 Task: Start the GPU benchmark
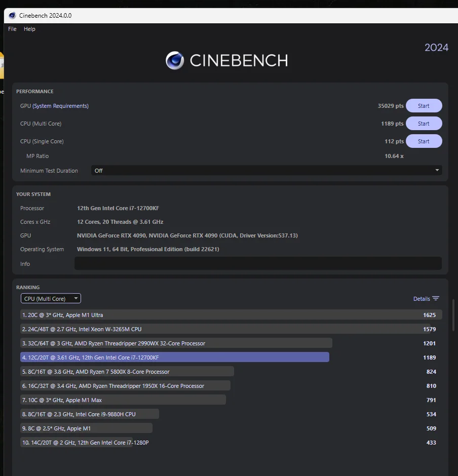click(x=424, y=106)
